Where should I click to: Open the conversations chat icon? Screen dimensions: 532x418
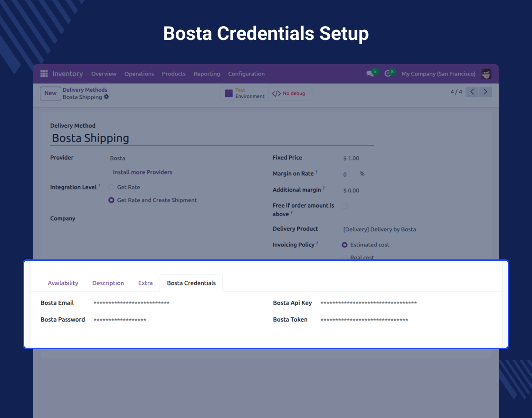pyautogui.click(x=370, y=74)
